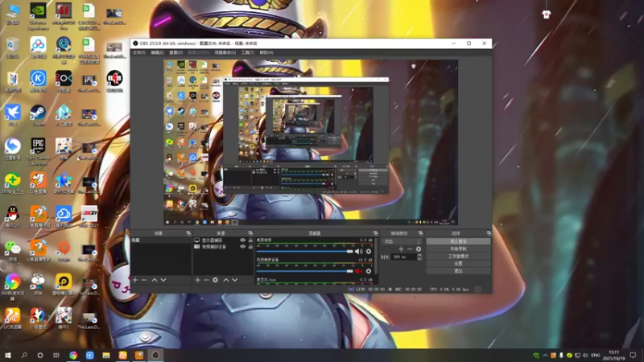Remove the transition with the minus icon
The width and height of the screenshot is (644, 362).
click(x=410, y=249)
